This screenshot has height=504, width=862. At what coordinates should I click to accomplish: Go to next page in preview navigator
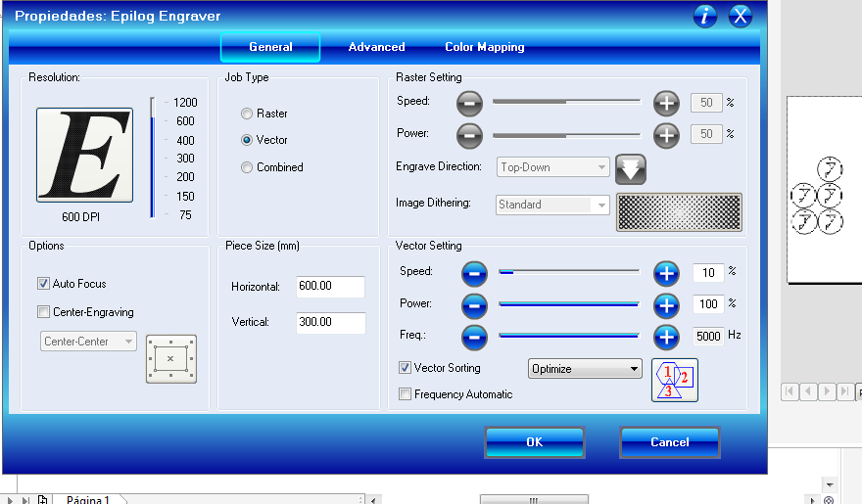[x=827, y=391]
